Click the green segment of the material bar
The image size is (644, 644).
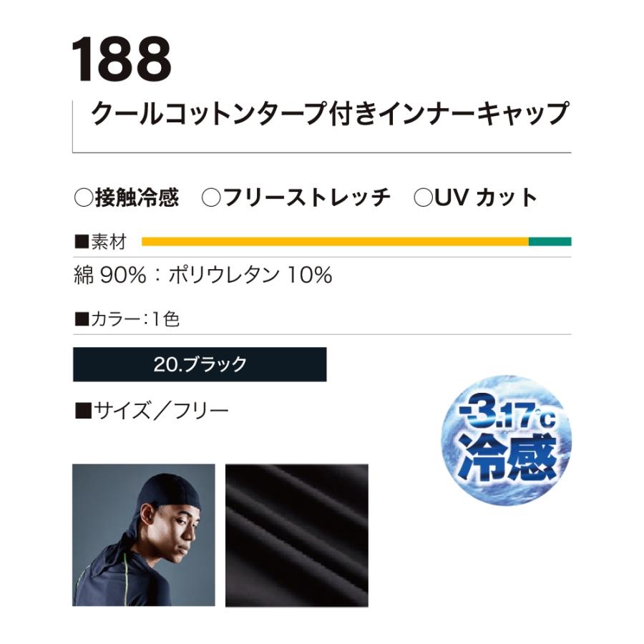coord(550,241)
